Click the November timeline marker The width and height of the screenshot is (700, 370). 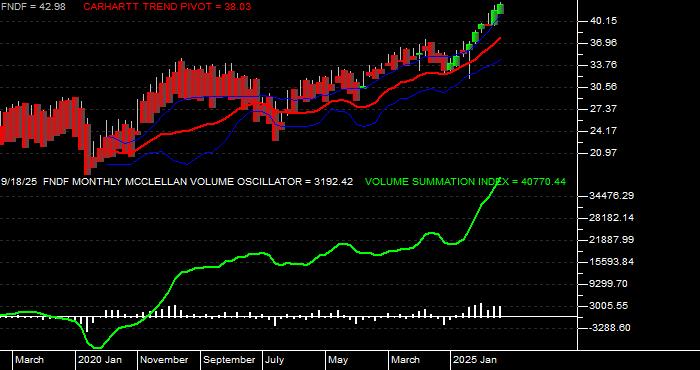(x=165, y=360)
